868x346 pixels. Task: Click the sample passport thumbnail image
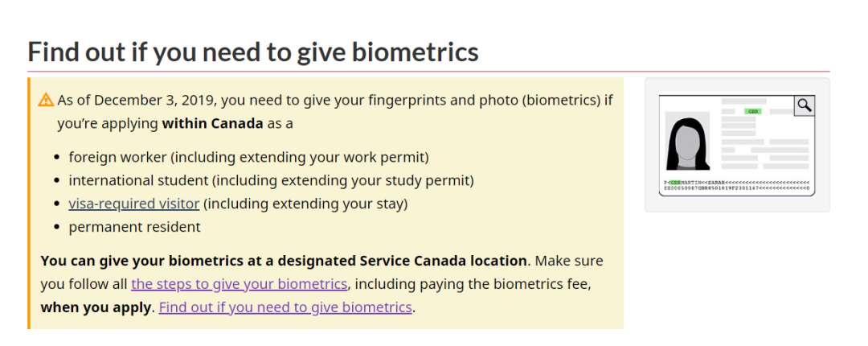pos(736,145)
